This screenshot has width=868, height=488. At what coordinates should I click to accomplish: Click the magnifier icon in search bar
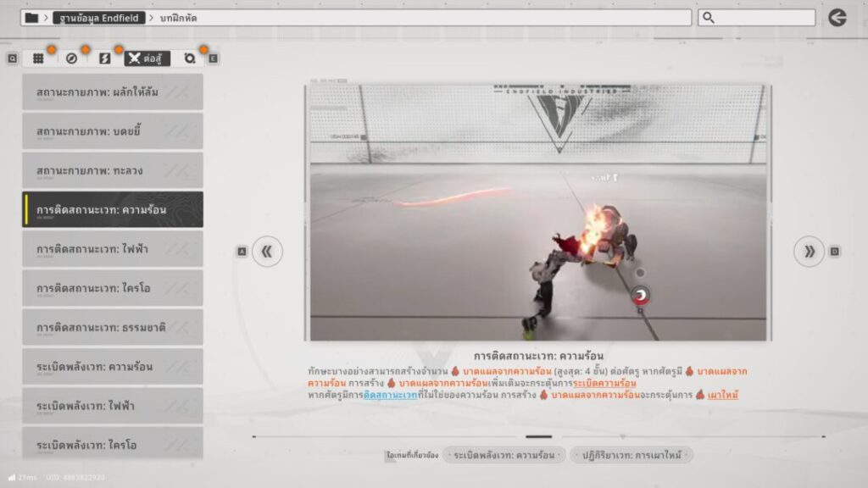(709, 18)
